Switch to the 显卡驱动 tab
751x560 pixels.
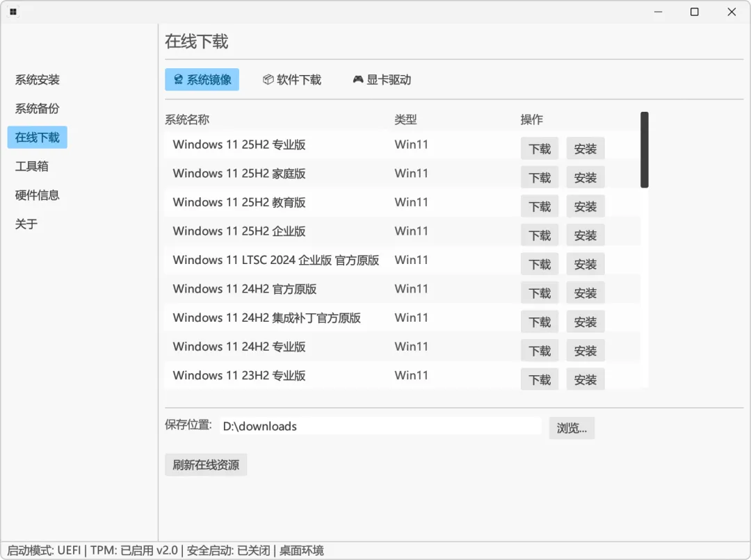[x=382, y=79]
